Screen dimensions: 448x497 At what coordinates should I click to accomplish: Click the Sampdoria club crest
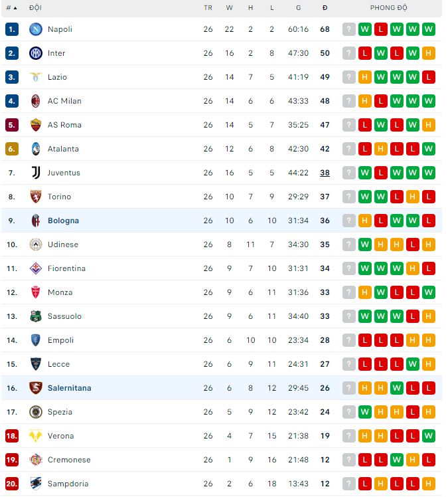[x=36, y=484]
